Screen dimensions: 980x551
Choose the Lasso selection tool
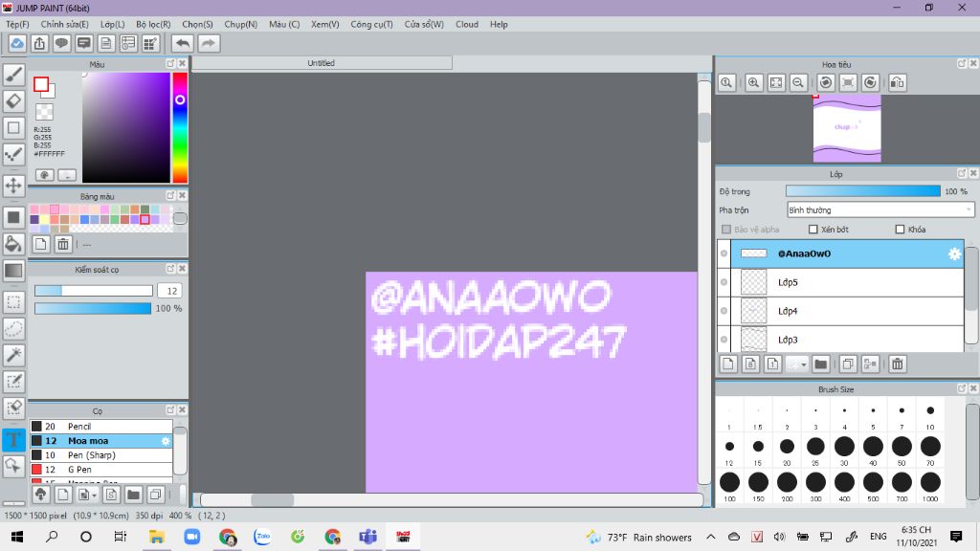pos(13,329)
